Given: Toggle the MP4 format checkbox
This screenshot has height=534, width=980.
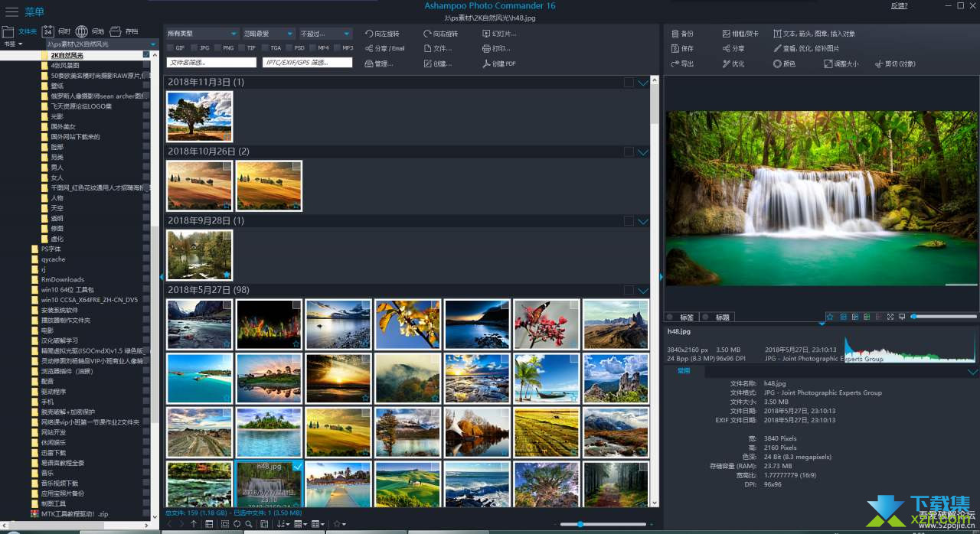Looking at the screenshot, I should (312, 48).
